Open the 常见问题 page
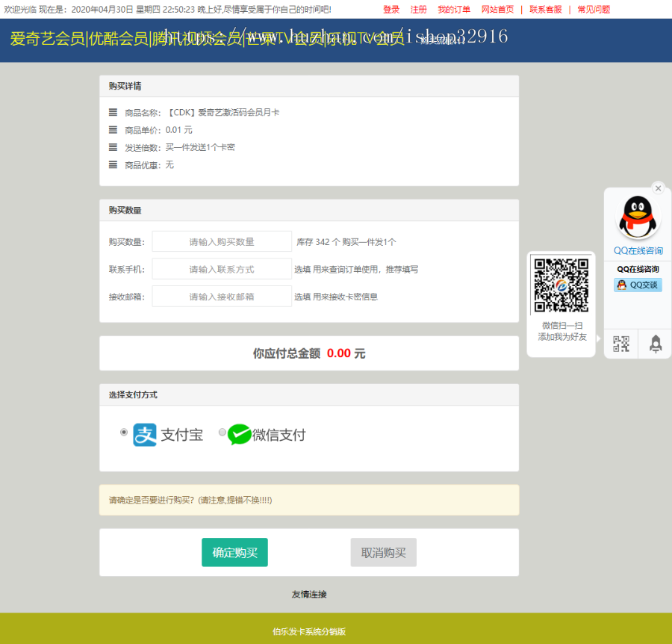The image size is (672, 644). pos(593,10)
